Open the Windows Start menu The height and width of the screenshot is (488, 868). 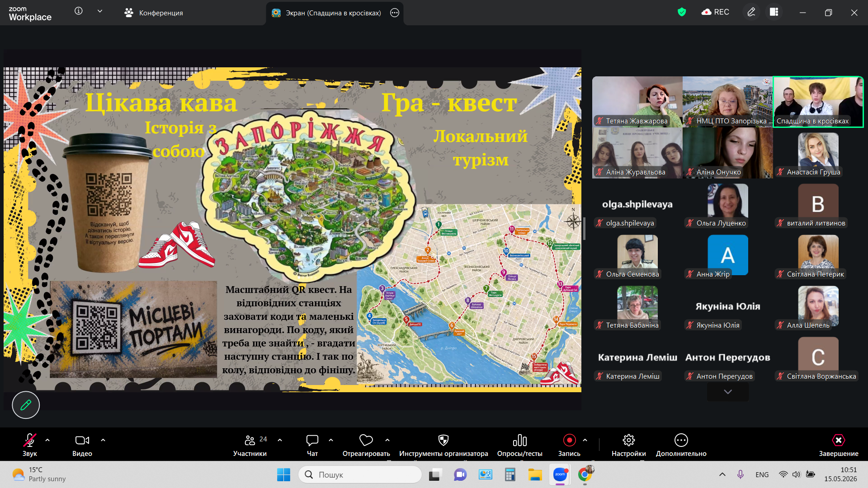(x=283, y=474)
